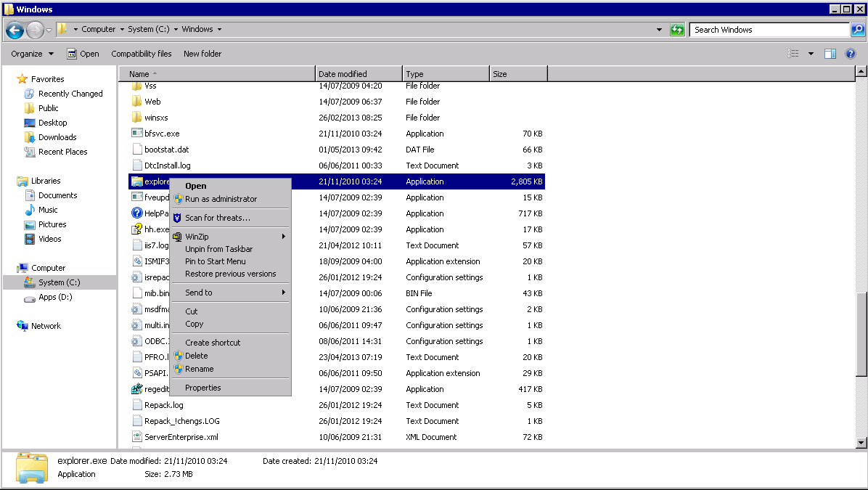Click the HelpPane question mark icon
The height and width of the screenshot is (490, 868).
136,213
